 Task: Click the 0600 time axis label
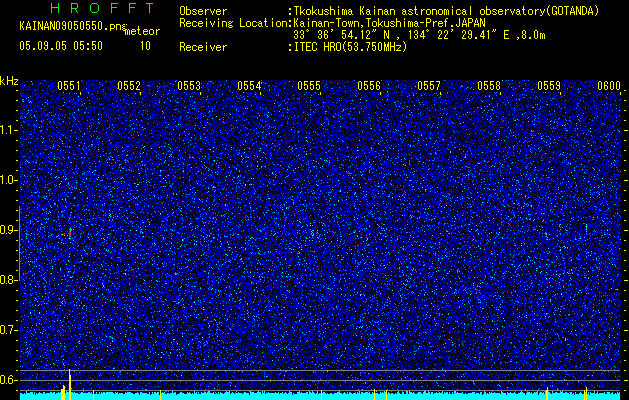pyautogui.click(x=609, y=86)
